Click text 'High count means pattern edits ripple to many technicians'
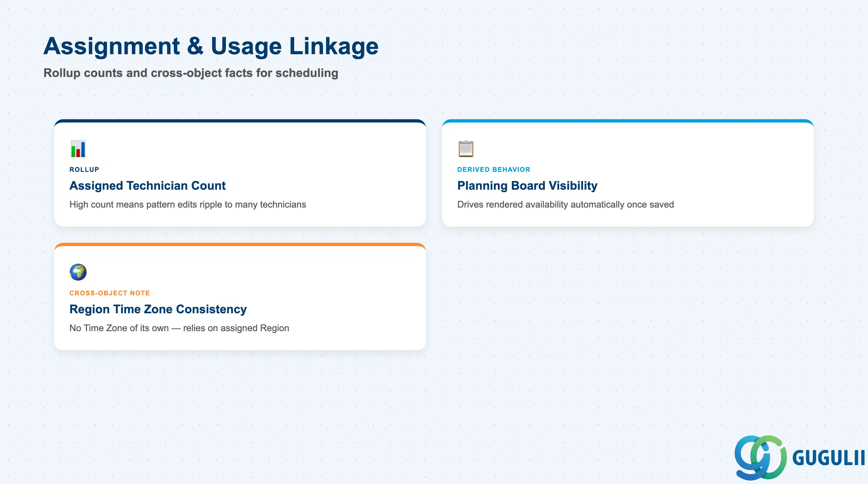Screen dimensions: 868x484 [188, 204]
